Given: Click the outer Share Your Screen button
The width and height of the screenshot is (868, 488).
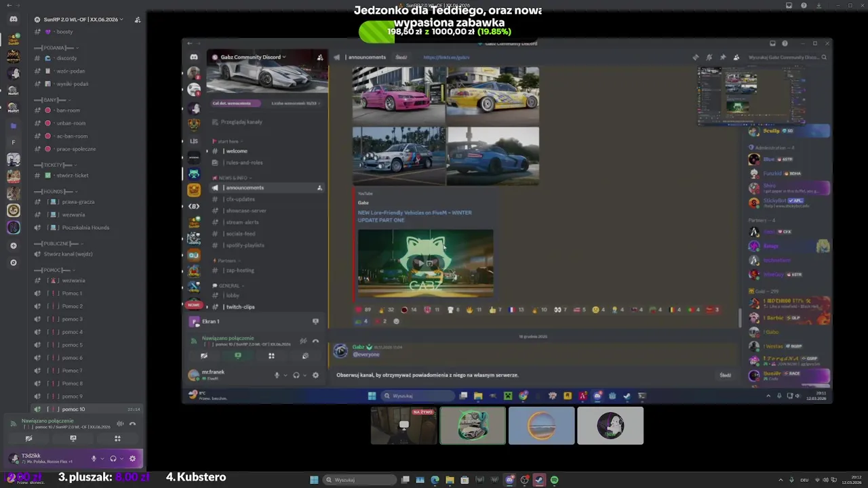Looking at the screenshot, I should point(73,439).
